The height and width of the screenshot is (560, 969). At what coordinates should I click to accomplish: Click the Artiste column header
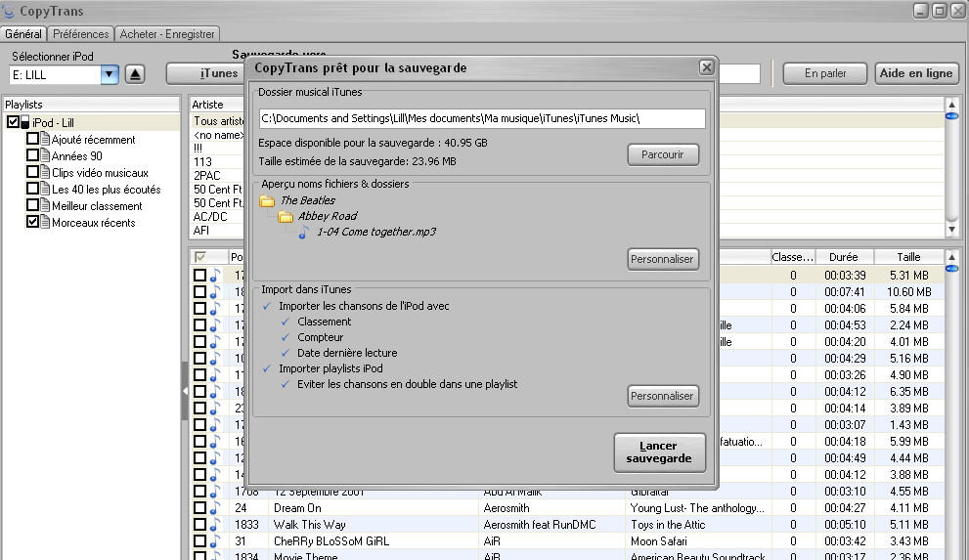[216, 105]
